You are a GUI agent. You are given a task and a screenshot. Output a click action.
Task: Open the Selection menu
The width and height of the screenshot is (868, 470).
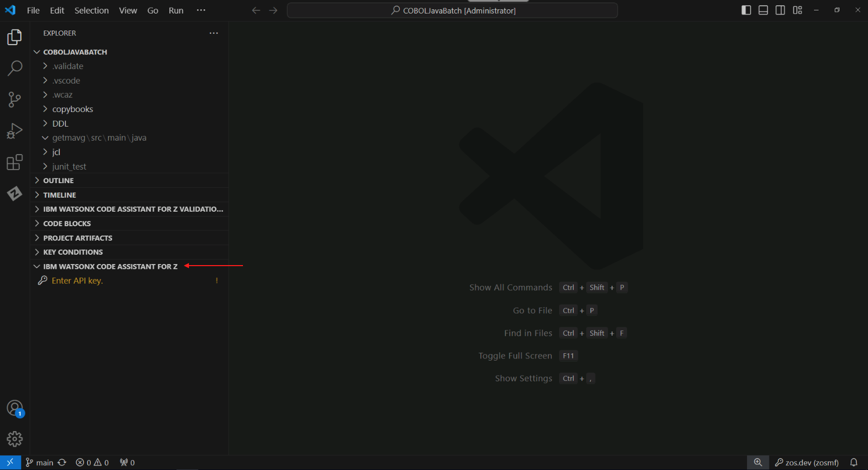92,10
